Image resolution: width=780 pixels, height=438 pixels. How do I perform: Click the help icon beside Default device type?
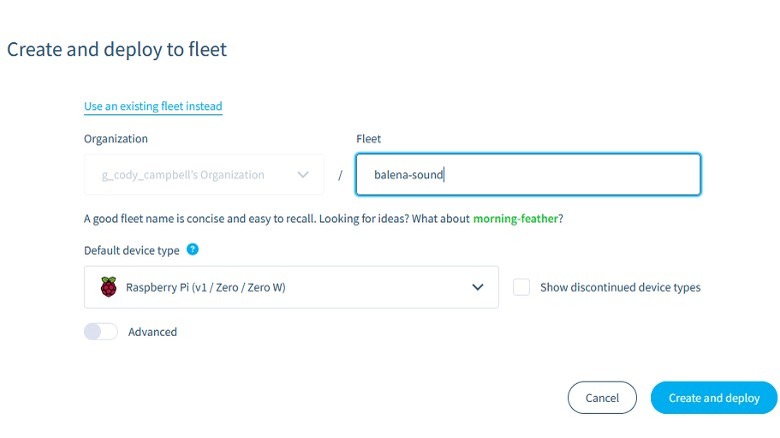(x=193, y=250)
